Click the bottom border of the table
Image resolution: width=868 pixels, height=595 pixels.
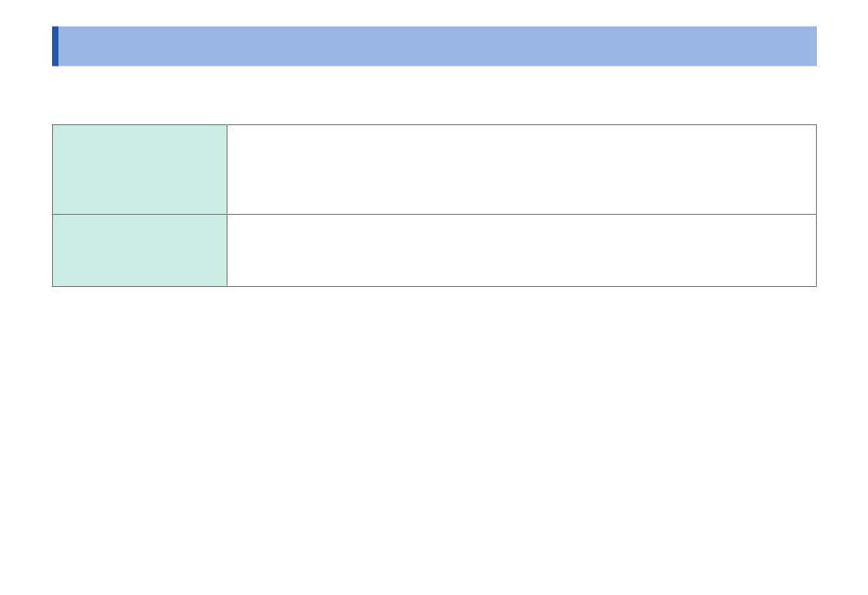[434, 286]
